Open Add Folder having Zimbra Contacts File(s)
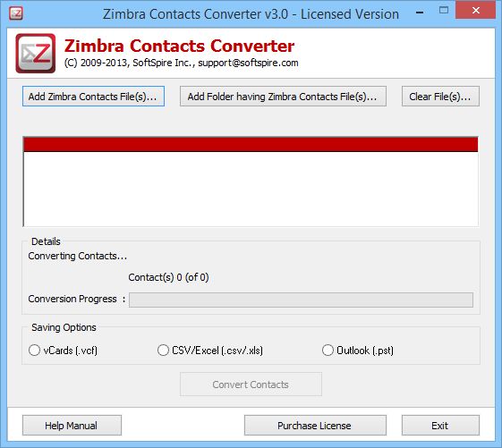 tap(283, 97)
